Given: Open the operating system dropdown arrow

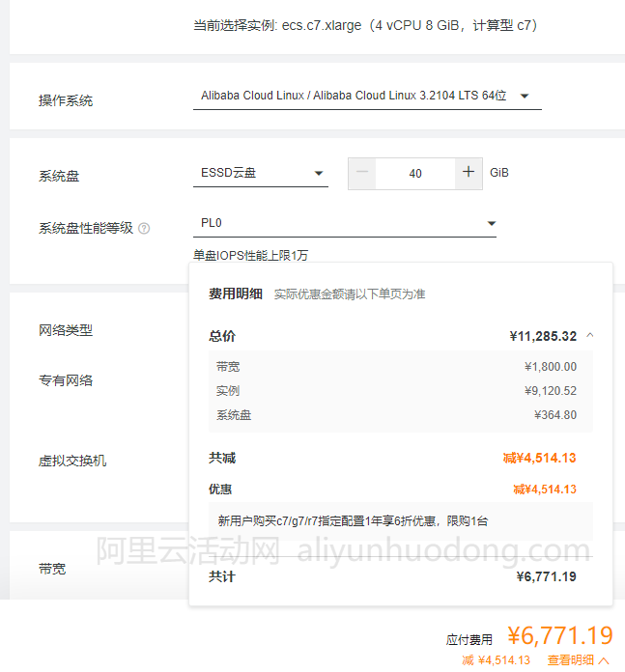Looking at the screenshot, I should point(525,96).
